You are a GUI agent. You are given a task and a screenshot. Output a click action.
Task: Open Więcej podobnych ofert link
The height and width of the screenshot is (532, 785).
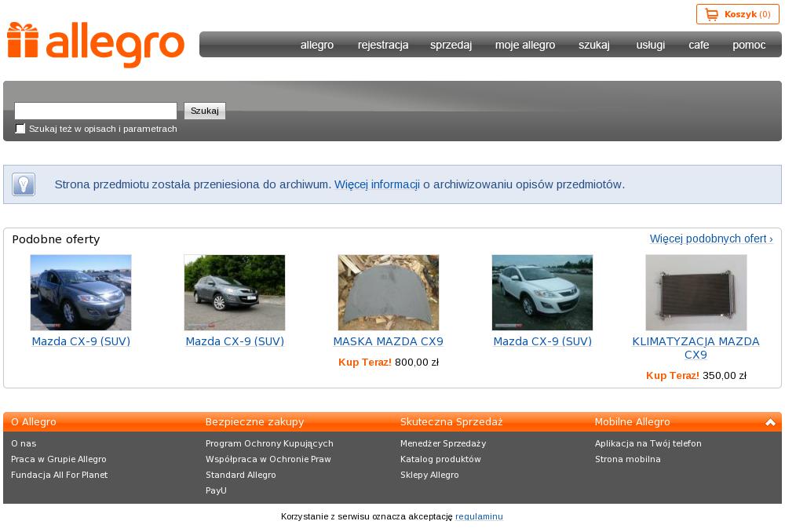pos(711,239)
